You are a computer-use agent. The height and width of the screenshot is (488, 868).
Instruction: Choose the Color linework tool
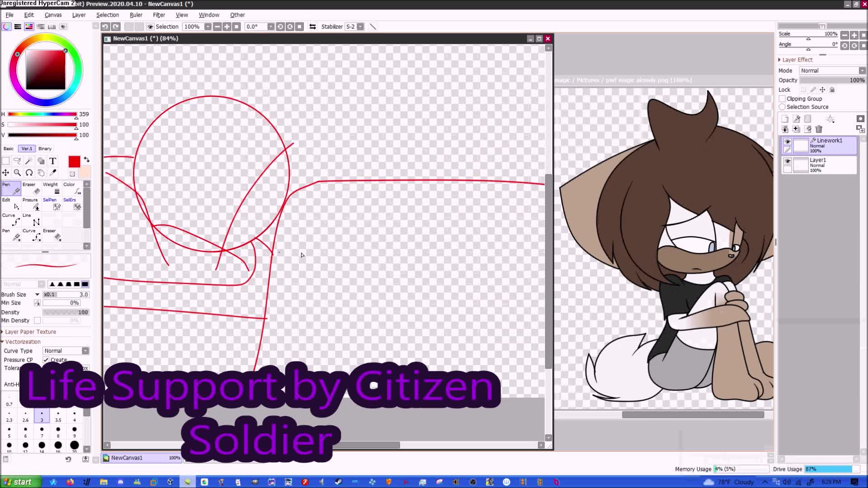[x=72, y=188]
